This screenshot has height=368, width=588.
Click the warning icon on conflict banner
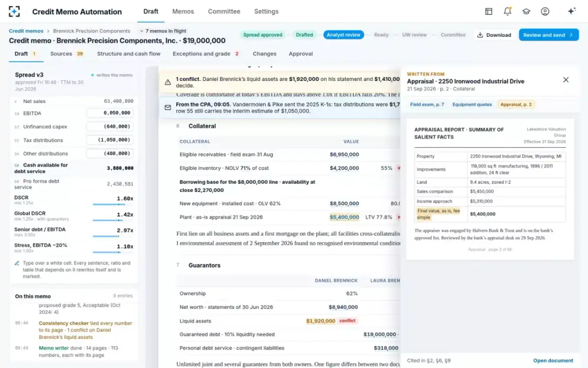[168, 82]
